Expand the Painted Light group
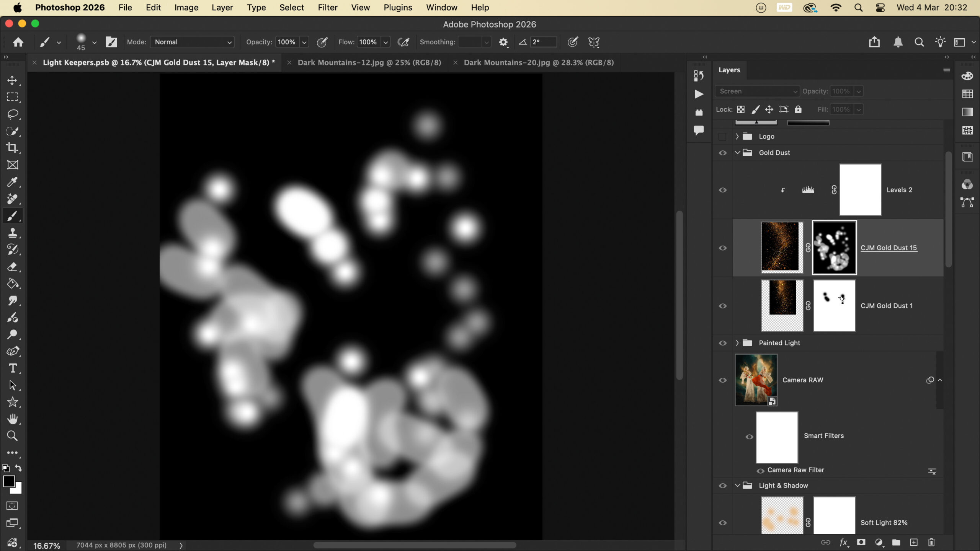980x551 pixels. tap(737, 343)
